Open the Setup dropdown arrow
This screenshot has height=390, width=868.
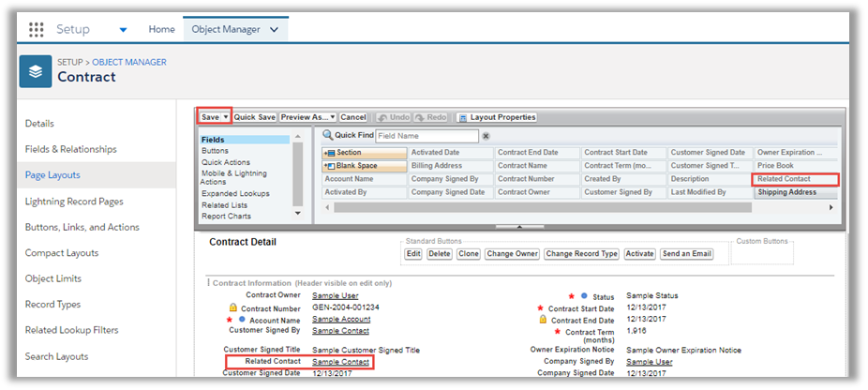[124, 29]
